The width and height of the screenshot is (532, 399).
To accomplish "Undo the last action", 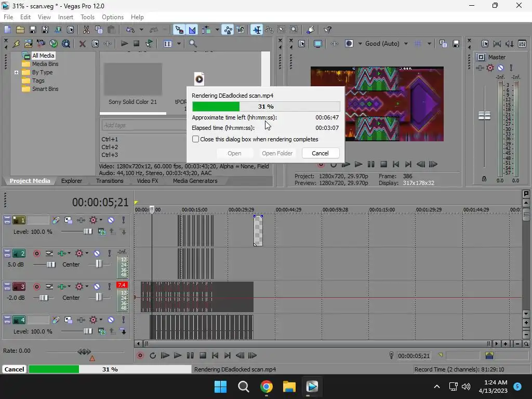I will tap(130, 30).
